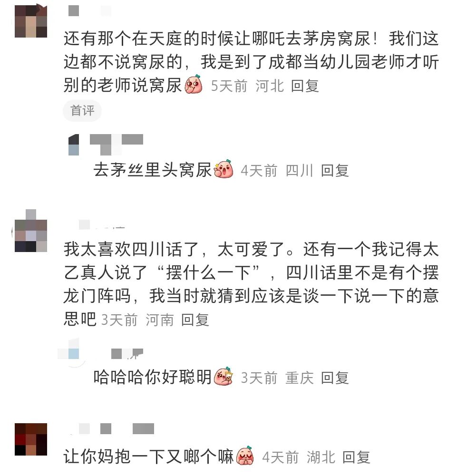Viewport: 457px width, 476px height.
Task: Click the 首评 badge under first comment
Action: coord(82,110)
